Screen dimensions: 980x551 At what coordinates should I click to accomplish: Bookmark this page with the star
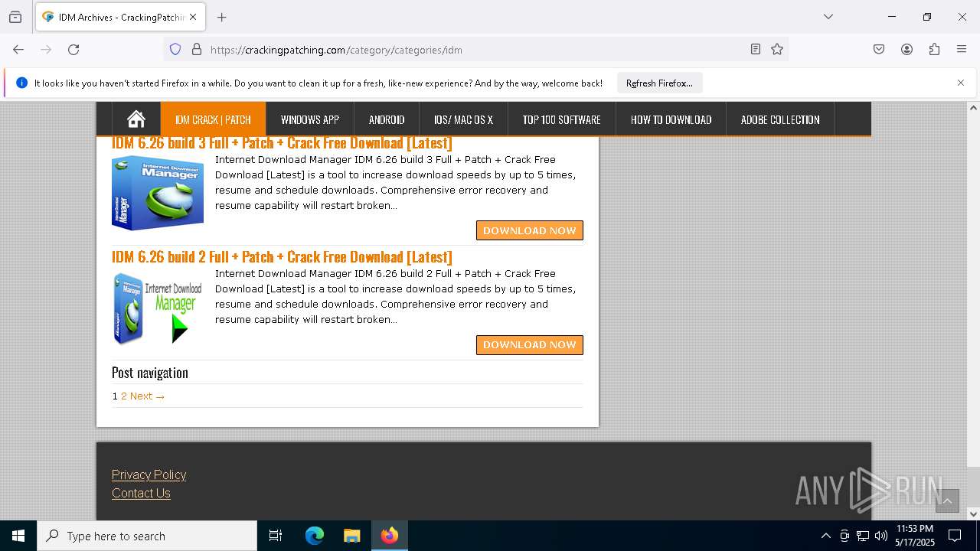777,50
